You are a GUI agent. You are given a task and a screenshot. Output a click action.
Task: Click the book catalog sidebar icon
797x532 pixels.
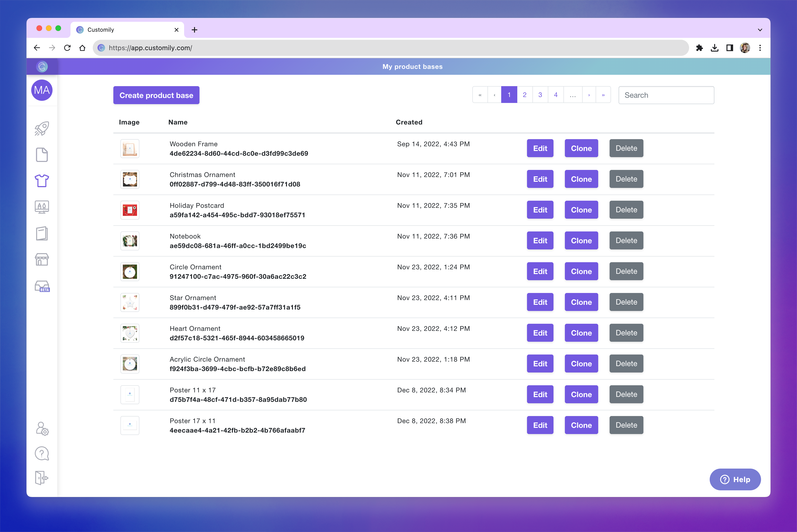click(x=42, y=233)
